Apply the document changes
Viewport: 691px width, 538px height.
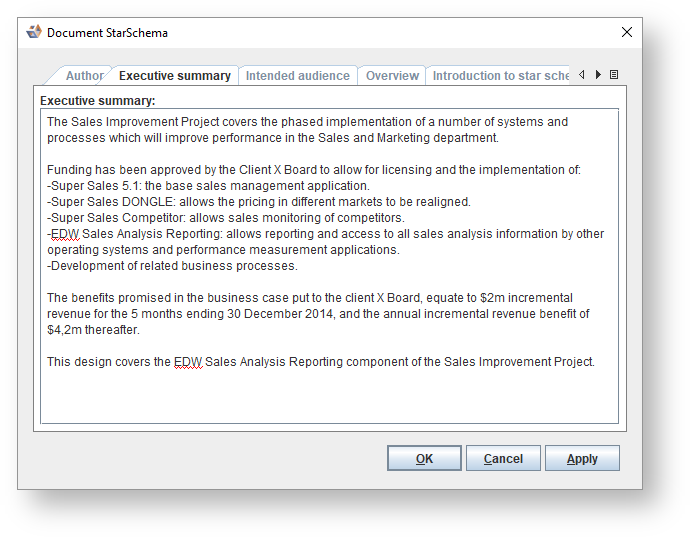(582, 459)
